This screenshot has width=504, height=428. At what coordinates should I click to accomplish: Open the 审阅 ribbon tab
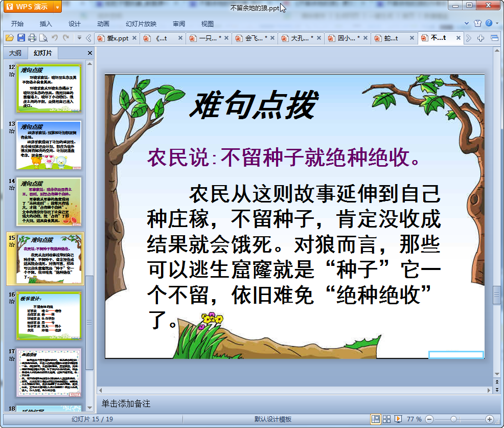179,24
